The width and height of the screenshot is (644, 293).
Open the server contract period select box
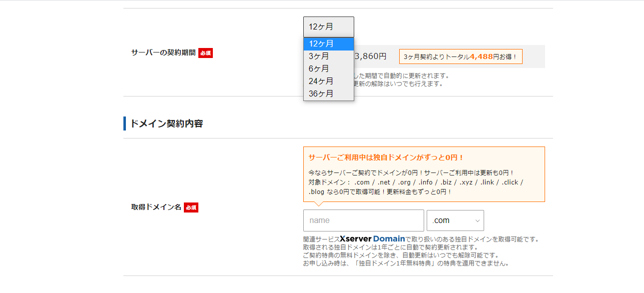click(328, 27)
